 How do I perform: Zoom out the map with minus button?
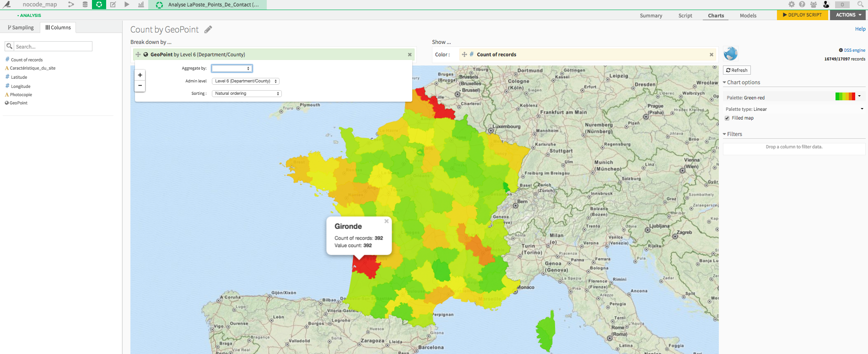pyautogui.click(x=140, y=86)
